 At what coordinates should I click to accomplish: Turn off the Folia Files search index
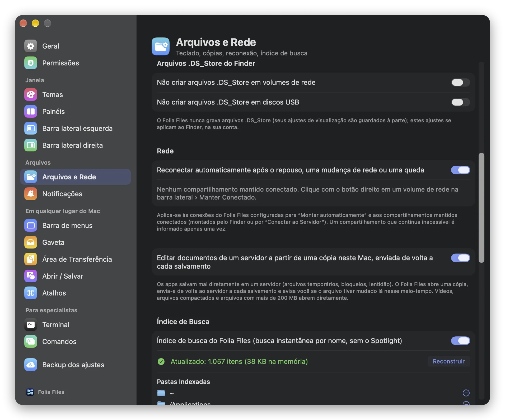coord(460,341)
